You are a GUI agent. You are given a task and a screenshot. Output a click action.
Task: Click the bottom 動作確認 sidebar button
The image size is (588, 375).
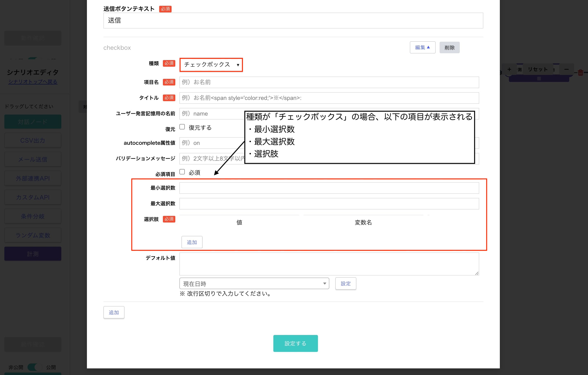[33, 344]
